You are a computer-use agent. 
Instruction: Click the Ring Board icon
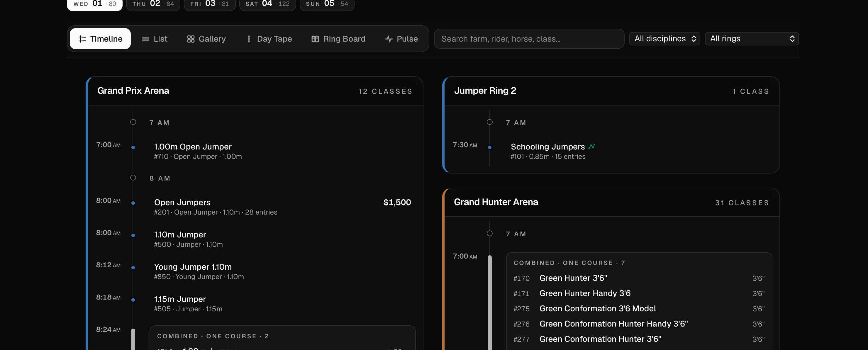(315, 39)
